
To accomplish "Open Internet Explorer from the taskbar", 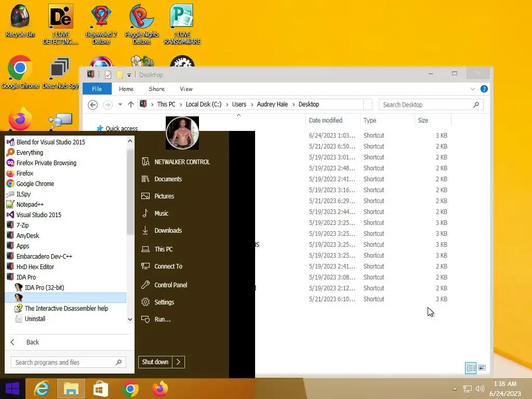I will (42, 389).
